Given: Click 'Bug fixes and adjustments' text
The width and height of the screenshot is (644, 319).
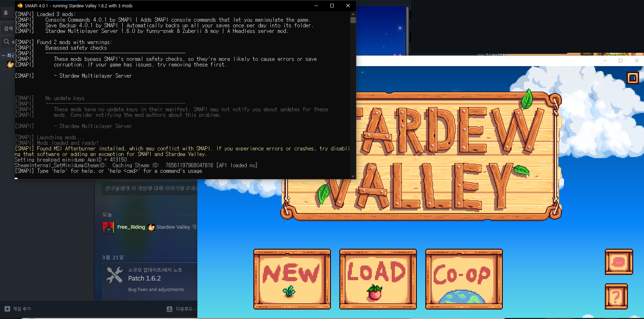Looking at the screenshot, I should (156, 289).
